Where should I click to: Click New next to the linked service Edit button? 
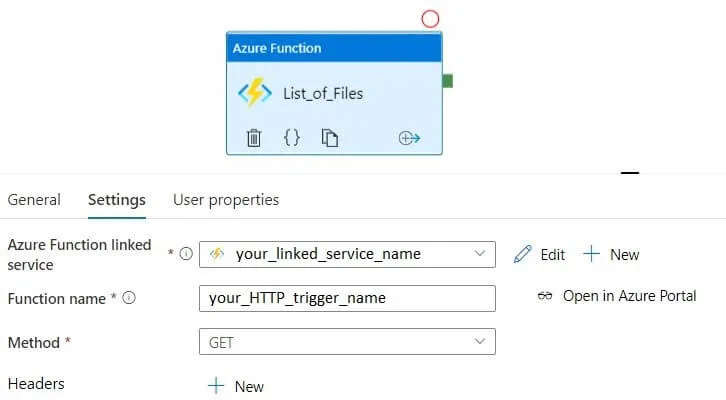611,254
